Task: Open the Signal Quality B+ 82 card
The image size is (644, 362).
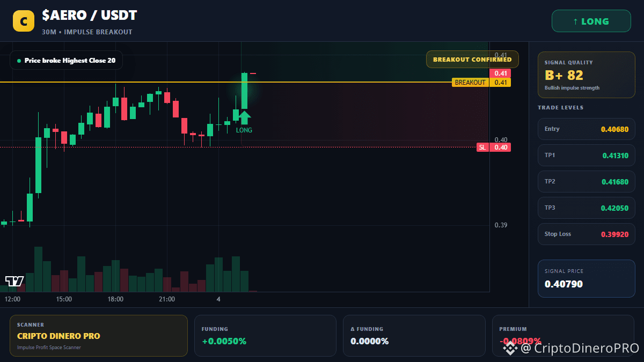Action: [586, 75]
